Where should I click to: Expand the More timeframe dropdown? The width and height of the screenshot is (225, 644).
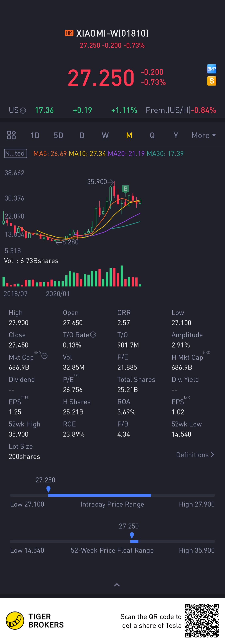pos(204,135)
